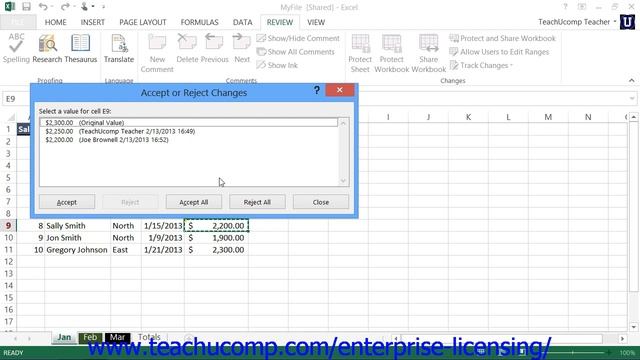Open the FILE tab

[x=18, y=22]
